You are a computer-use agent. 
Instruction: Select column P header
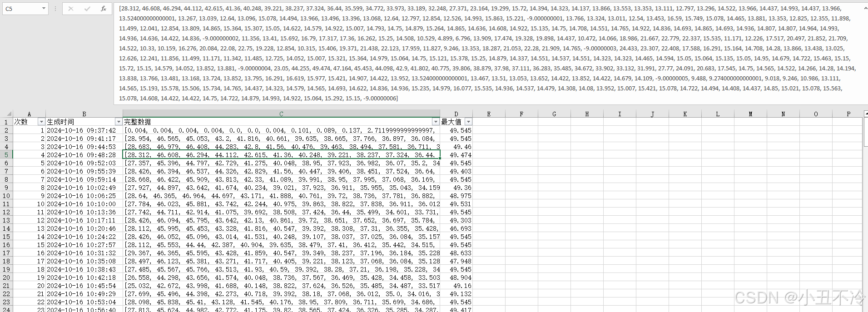pos(848,114)
